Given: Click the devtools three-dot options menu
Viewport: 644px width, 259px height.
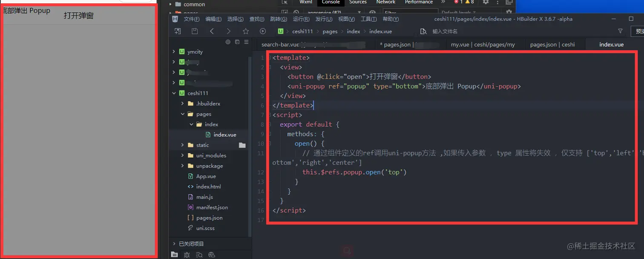Looking at the screenshot, I should tap(497, 2).
